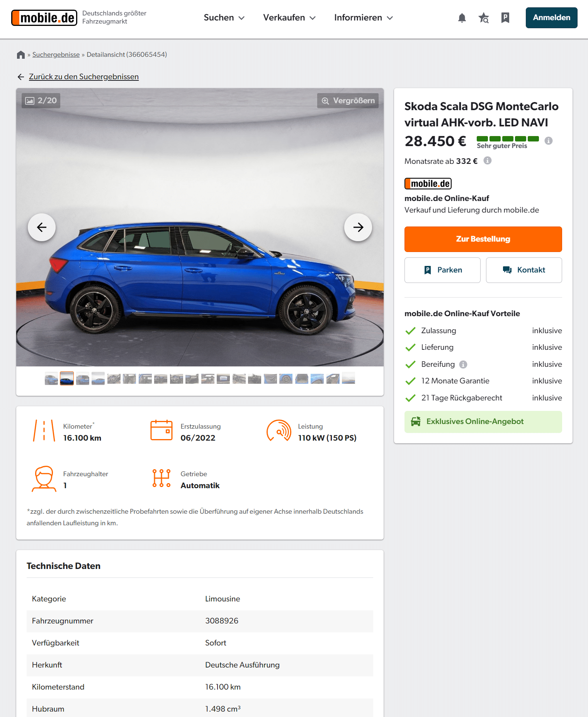Enlarge photo with Vergrößern button
The image size is (588, 717).
(x=348, y=100)
